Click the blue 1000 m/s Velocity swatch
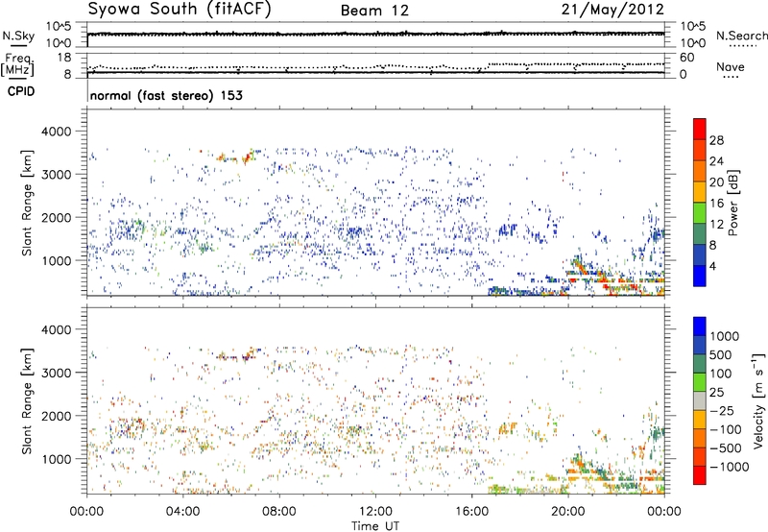Viewport: 768px width, 532px height. point(700,326)
